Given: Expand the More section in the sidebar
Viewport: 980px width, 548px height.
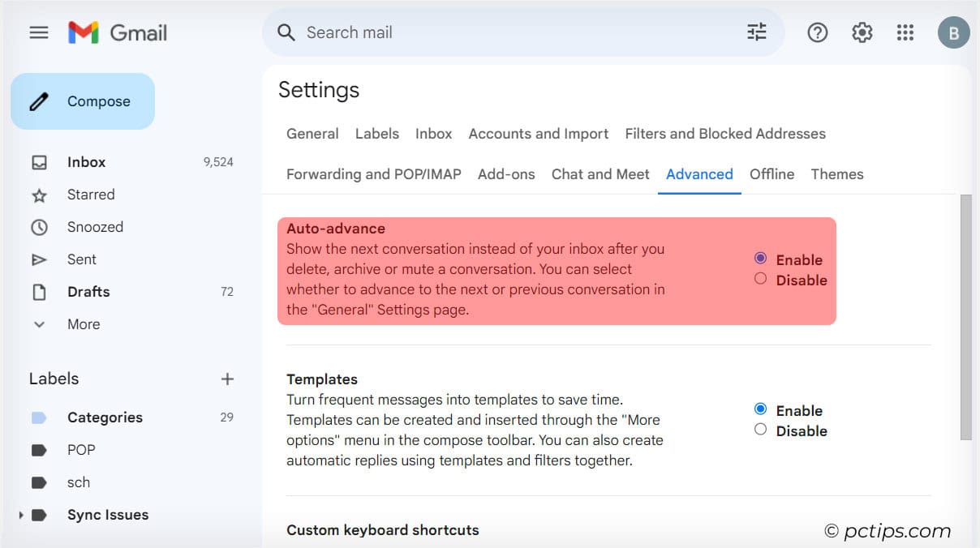Looking at the screenshot, I should 39,324.
